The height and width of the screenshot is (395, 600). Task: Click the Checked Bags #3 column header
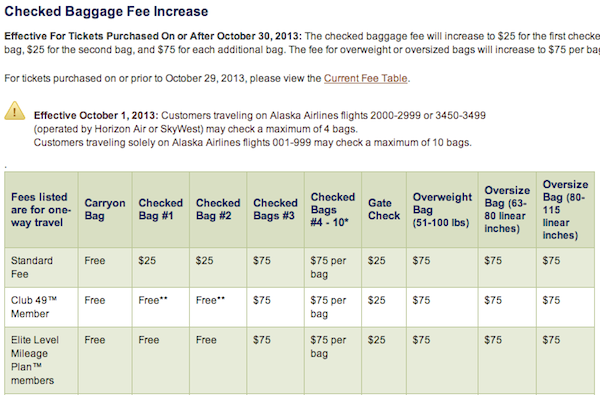pyautogui.click(x=275, y=209)
